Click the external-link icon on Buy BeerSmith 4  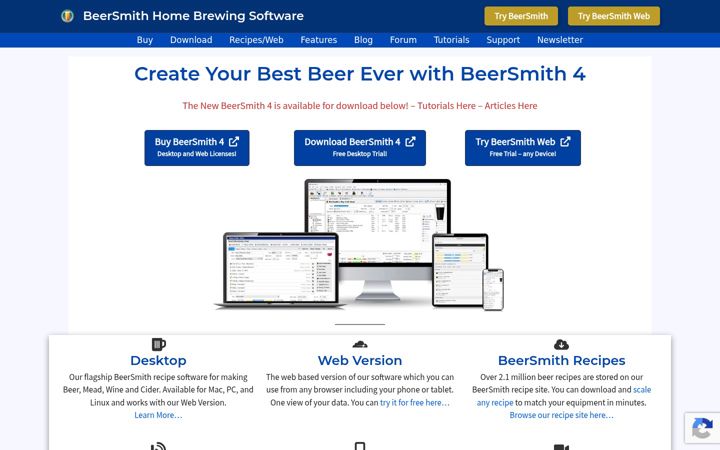(234, 141)
